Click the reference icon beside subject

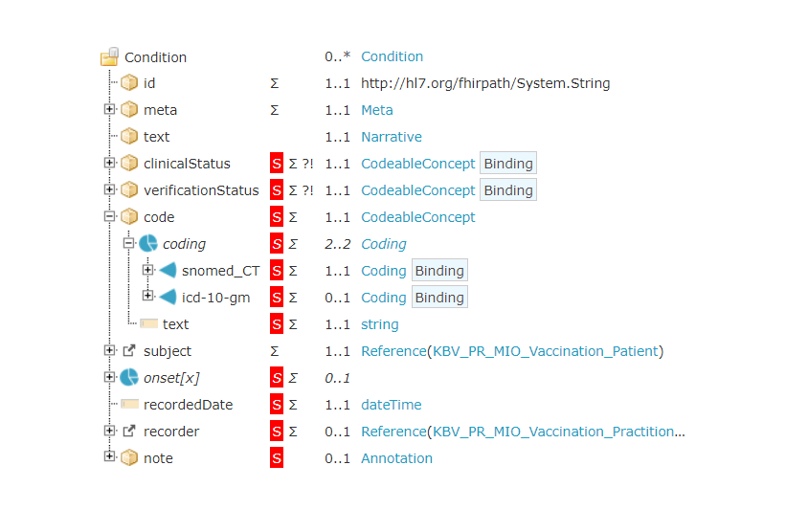129,351
